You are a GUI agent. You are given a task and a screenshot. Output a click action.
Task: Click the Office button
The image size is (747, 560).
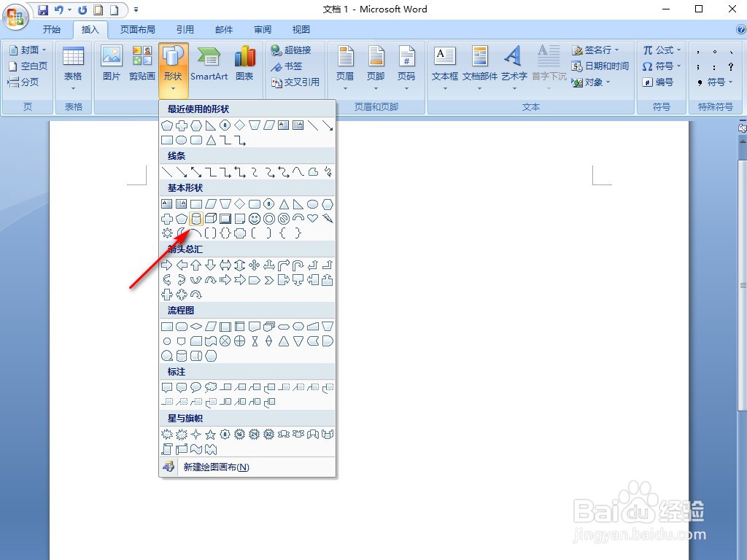pos(15,17)
